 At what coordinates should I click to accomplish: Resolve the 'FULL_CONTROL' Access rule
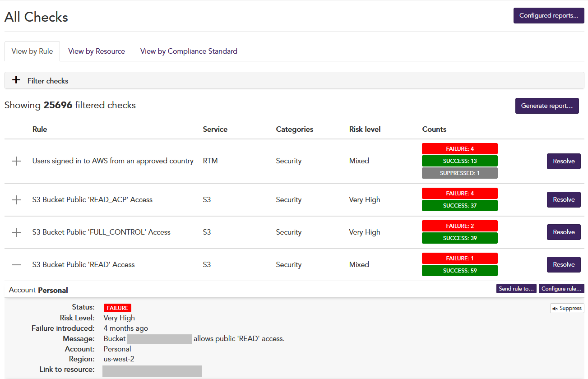point(564,232)
